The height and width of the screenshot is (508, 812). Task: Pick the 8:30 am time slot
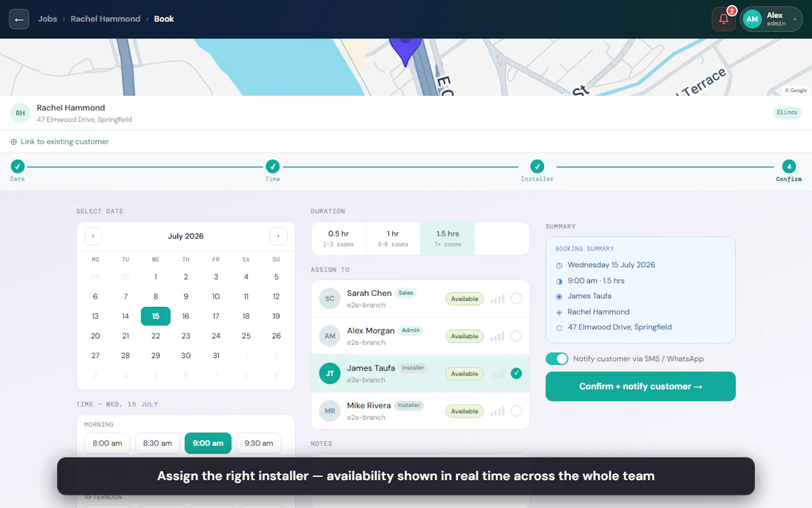(157, 443)
